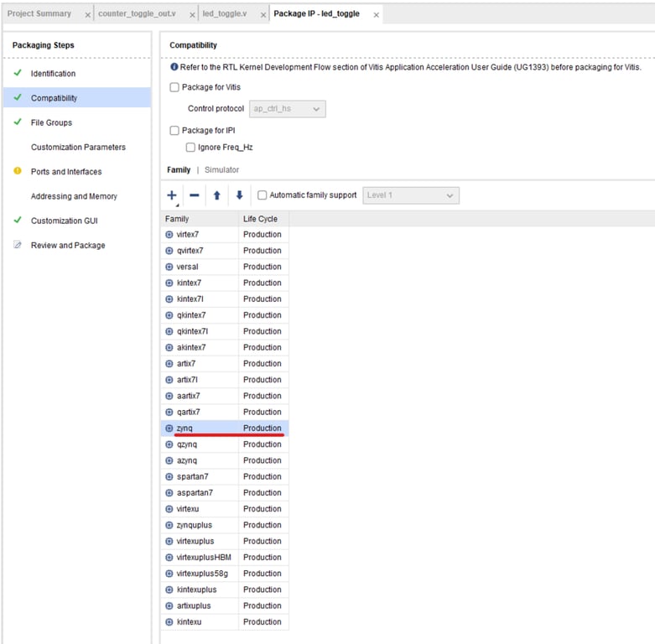Open the Level 1 family support dropdown
Screen dimensions: 655x644
click(x=411, y=195)
